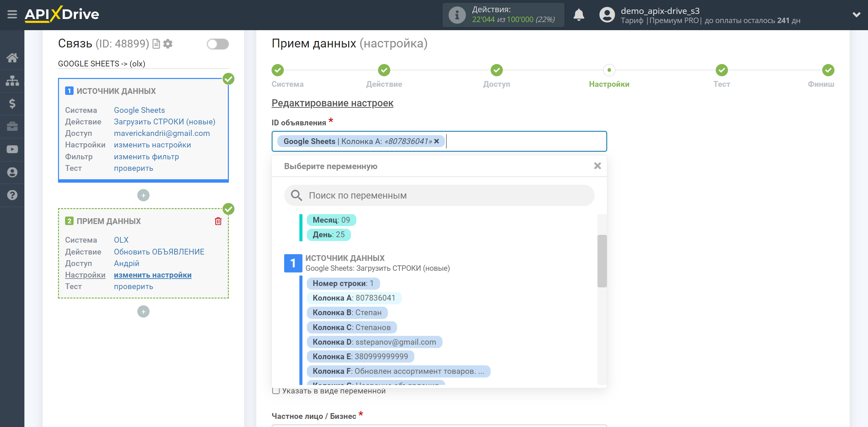This screenshot has height=427, width=868.
Task: Open the help question sidebar icon
Action: pos(12,195)
